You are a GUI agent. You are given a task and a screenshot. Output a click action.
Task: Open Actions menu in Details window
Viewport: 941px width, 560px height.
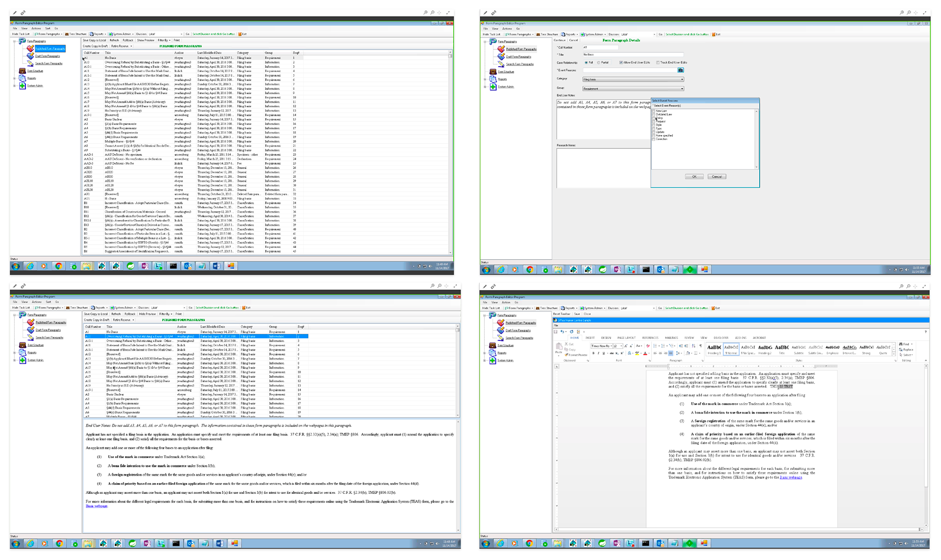507,28
